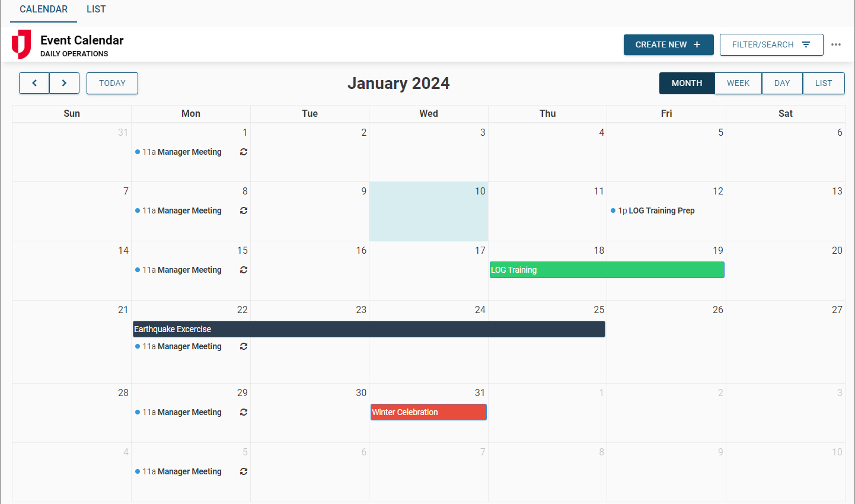This screenshot has height=504, width=855.
Task: Click the recurrence icon on January 8 Manager Meeting
Action: [243, 210]
